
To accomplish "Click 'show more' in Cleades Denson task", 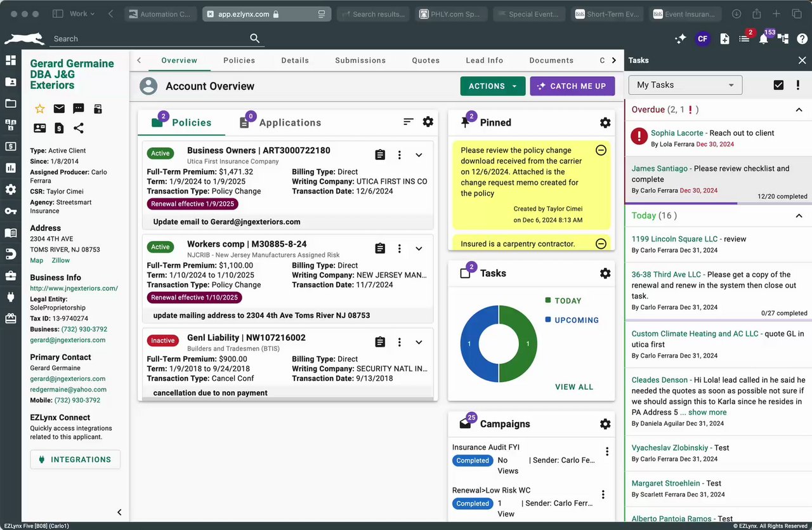I will pos(707,413).
